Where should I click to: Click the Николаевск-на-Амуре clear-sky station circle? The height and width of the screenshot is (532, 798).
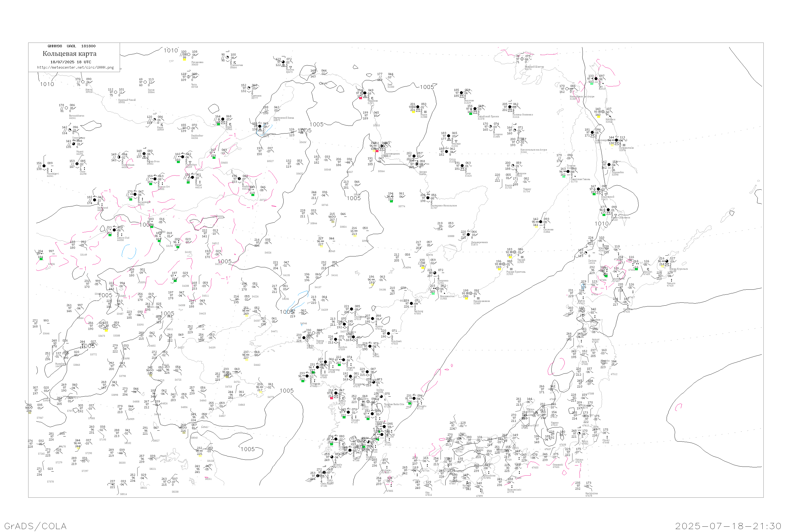(567, 89)
